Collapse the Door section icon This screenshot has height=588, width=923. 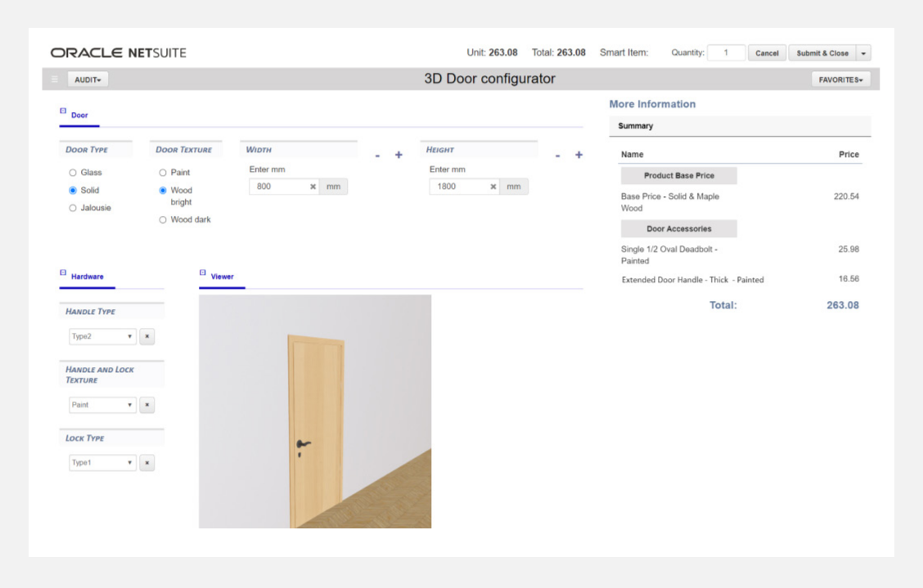point(63,111)
